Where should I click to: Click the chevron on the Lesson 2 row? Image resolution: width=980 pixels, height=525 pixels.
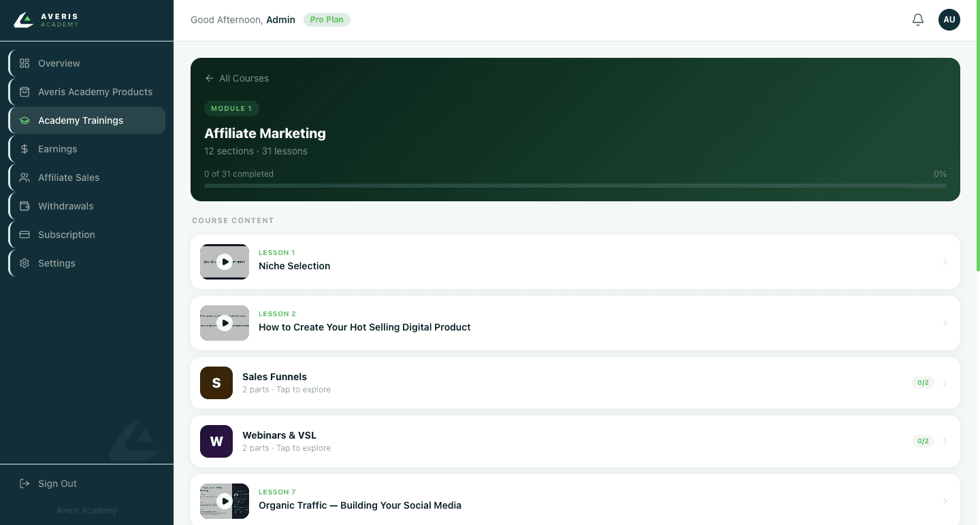945,323
